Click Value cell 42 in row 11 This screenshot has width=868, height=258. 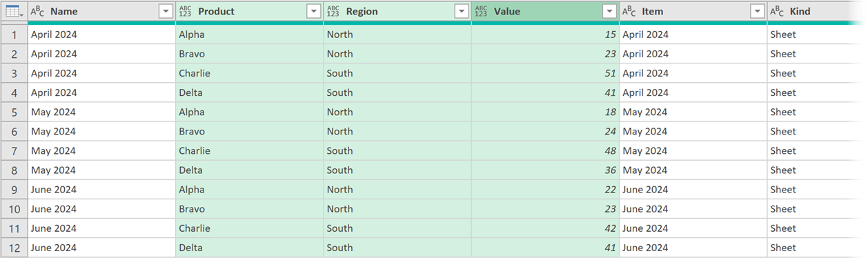(x=545, y=228)
